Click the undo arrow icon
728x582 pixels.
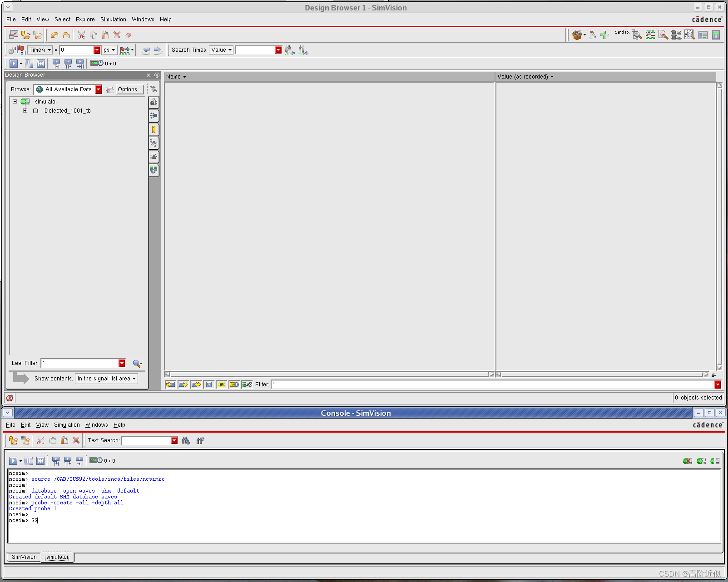tap(54, 35)
